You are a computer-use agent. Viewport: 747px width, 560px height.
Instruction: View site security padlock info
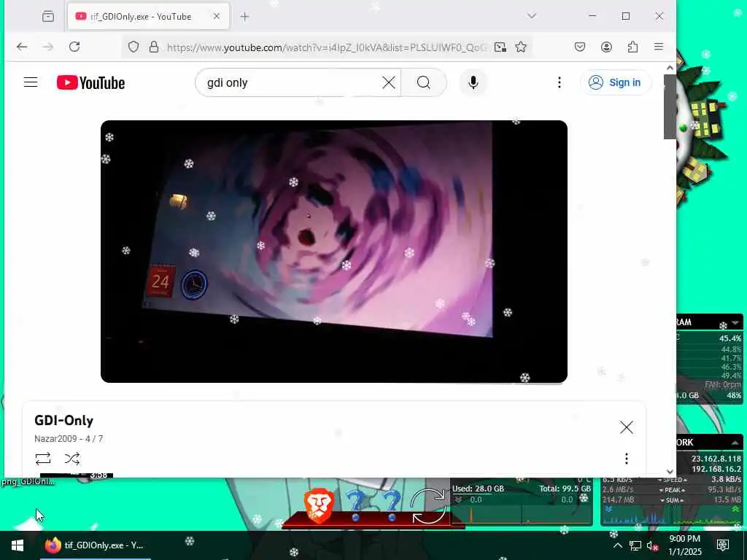click(x=153, y=47)
